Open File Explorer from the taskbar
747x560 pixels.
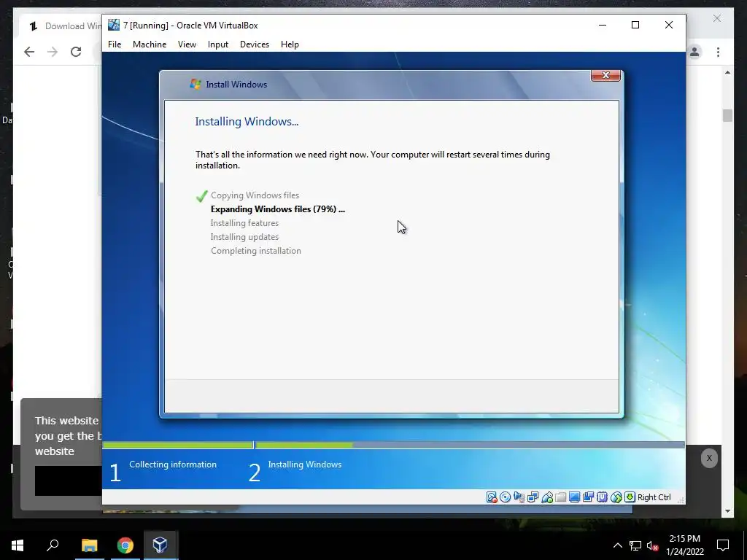[x=89, y=545]
